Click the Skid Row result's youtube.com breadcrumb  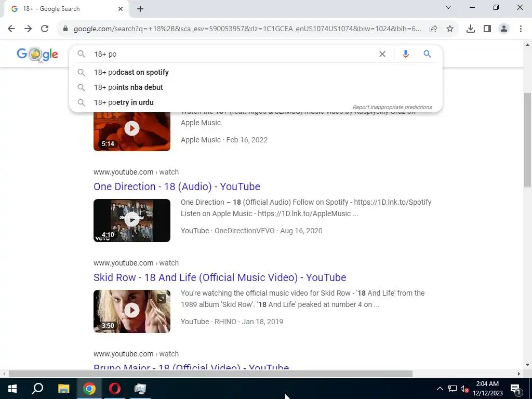[x=136, y=263]
